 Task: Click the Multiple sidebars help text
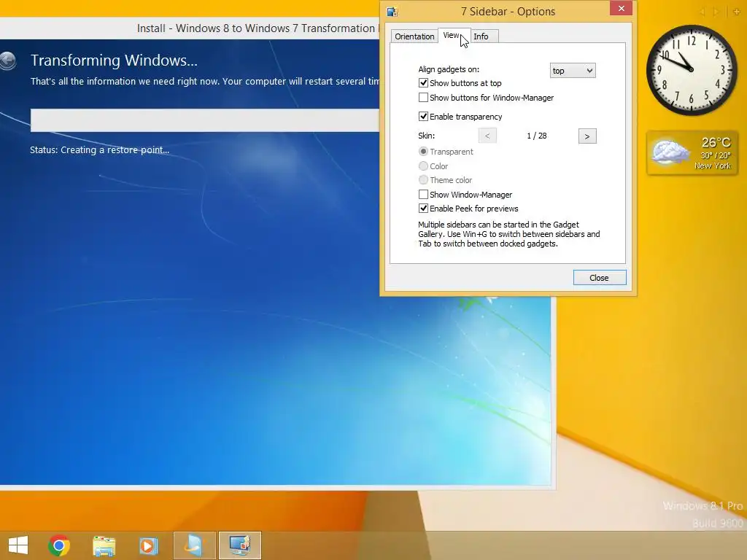point(508,234)
